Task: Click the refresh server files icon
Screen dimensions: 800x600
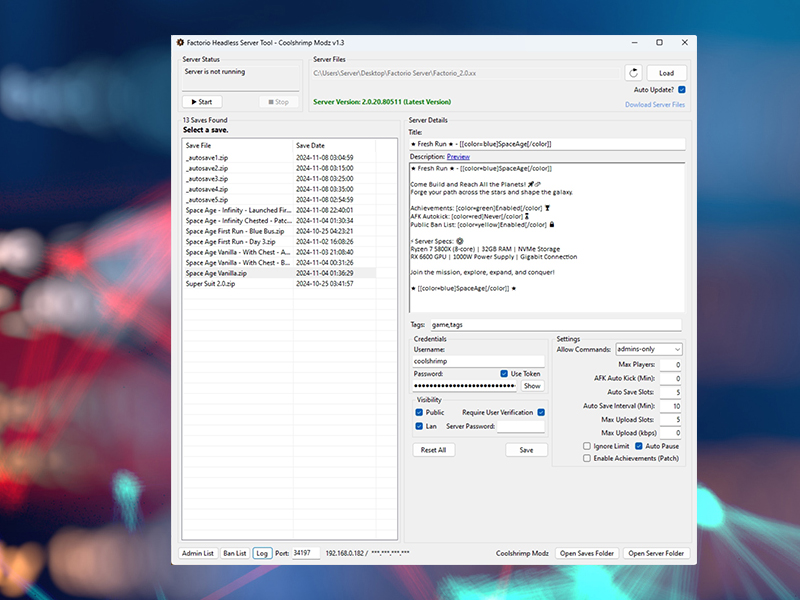Action: coord(633,73)
